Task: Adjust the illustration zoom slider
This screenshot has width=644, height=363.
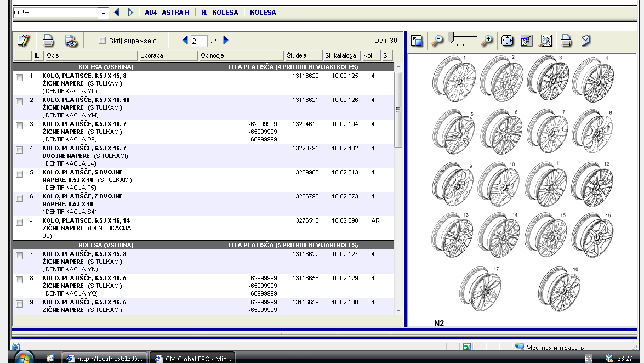Action: [451, 38]
